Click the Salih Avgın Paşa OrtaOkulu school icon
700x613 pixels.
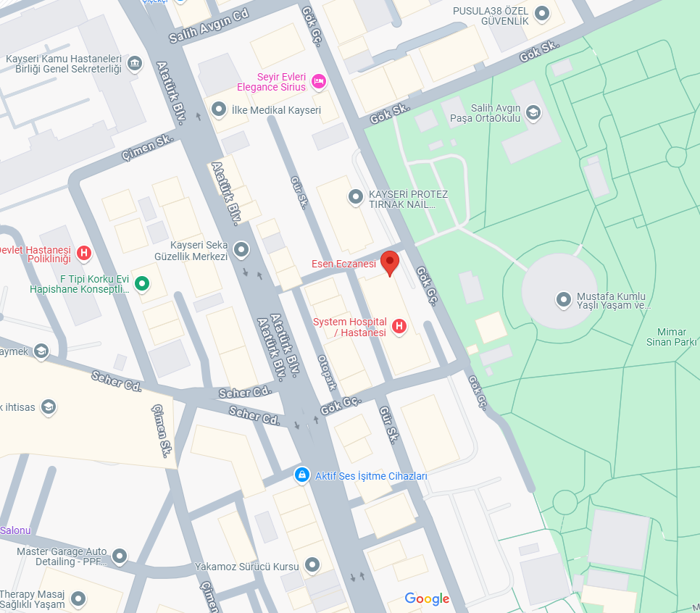[x=533, y=113]
